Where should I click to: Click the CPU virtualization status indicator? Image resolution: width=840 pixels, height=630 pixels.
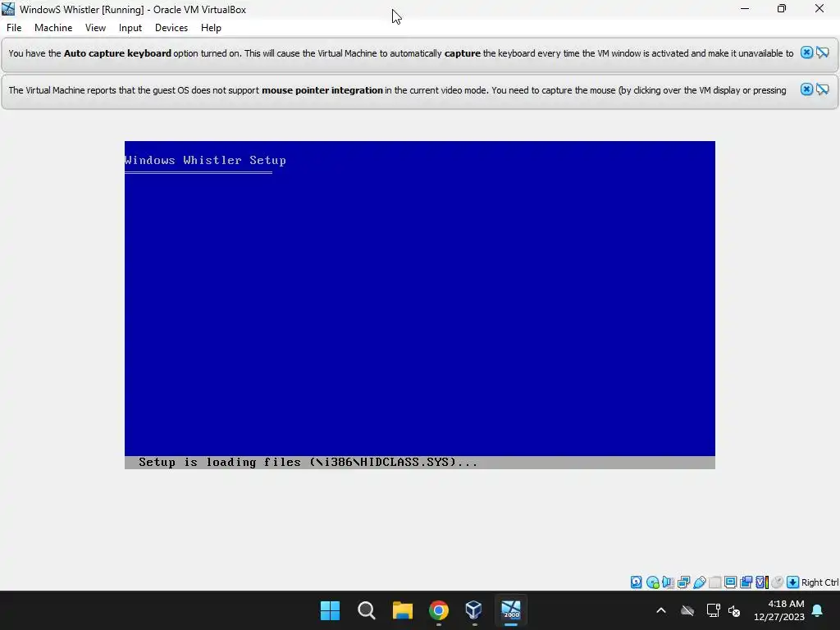762,582
